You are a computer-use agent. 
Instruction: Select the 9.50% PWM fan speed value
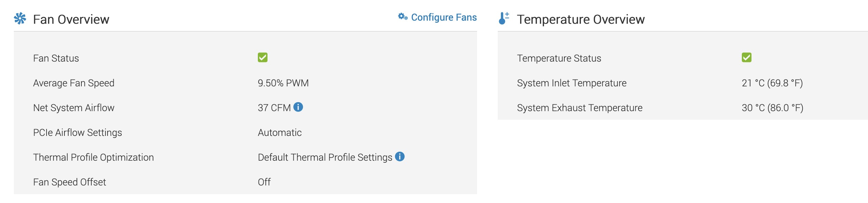[283, 83]
